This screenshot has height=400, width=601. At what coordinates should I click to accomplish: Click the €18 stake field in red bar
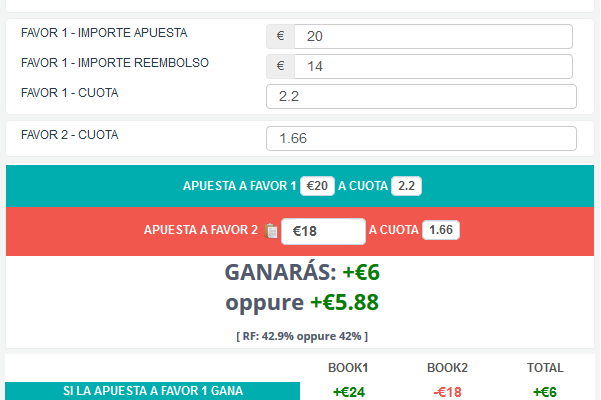pyautogui.click(x=323, y=231)
